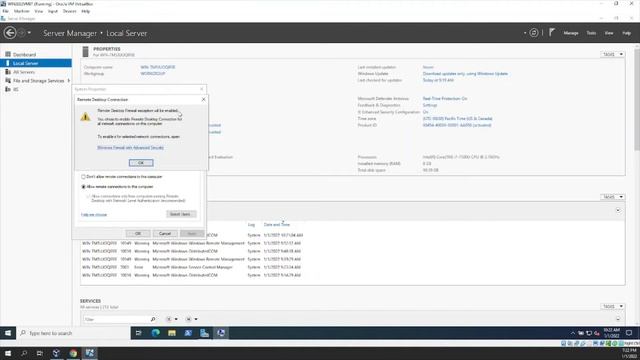Image resolution: width=640 pixels, height=360 pixels.
Task: Open the Manage menu
Action: pos(571,33)
